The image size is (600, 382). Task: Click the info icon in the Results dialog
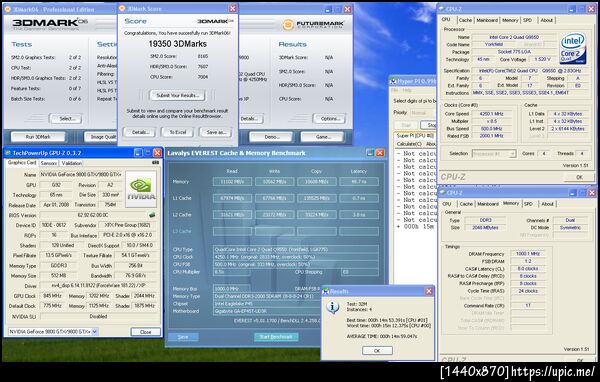click(333, 307)
